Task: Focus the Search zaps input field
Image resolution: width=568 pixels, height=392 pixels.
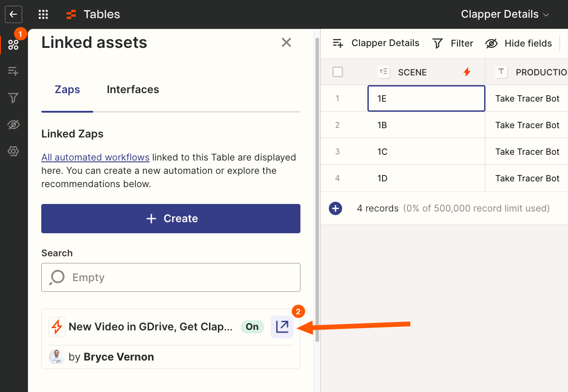Action: click(x=171, y=278)
